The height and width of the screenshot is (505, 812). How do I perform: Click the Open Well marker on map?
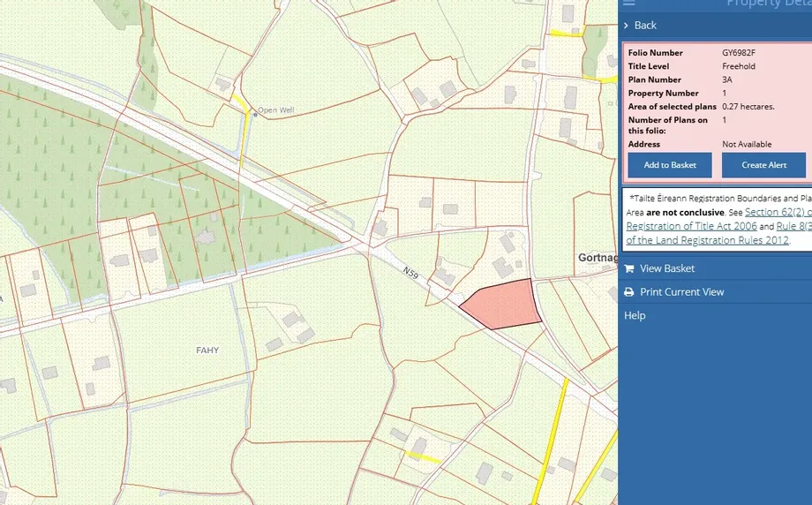pyautogui.click(x=255, y=114)
